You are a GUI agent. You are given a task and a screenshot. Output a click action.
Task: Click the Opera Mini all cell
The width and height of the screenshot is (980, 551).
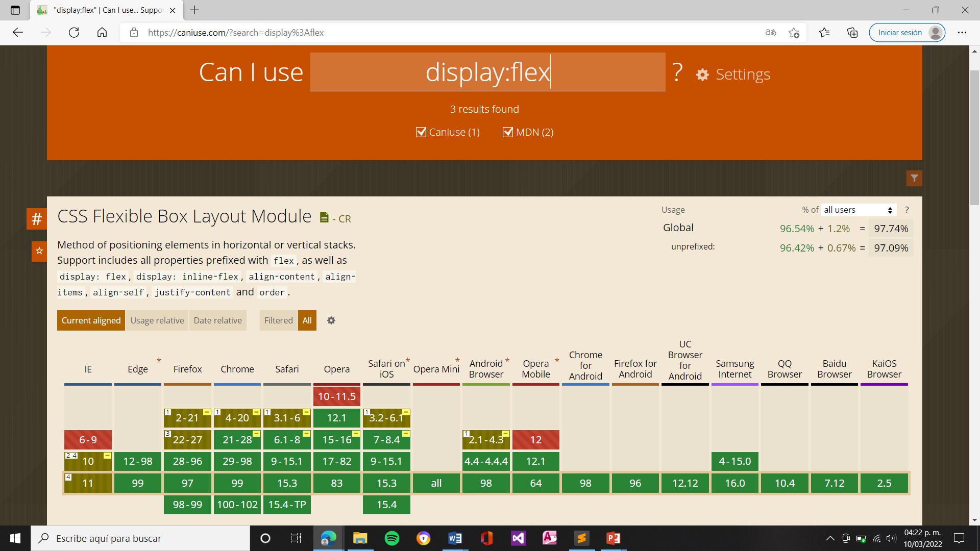pyautogui.click(x=436, y=483)
